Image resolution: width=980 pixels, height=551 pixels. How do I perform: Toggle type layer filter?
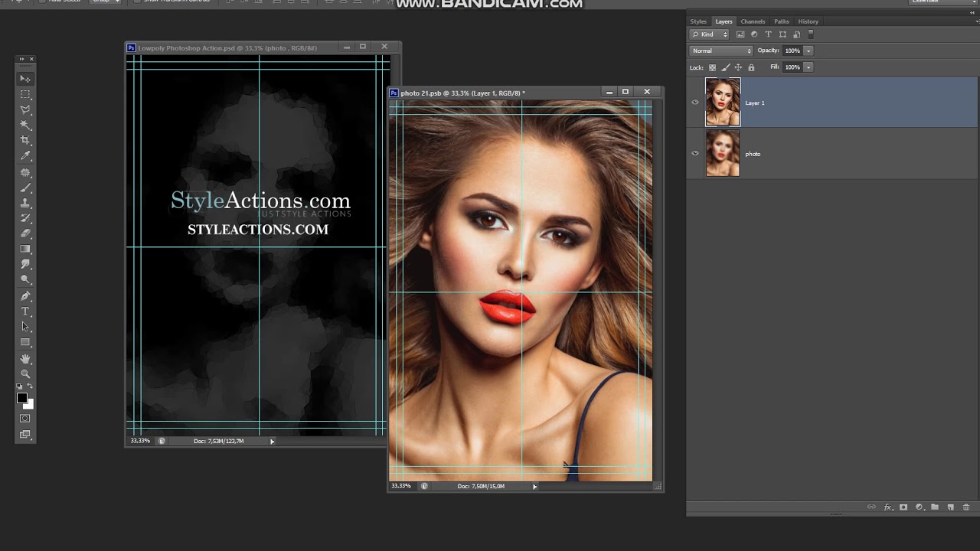[x=769, y=34]
